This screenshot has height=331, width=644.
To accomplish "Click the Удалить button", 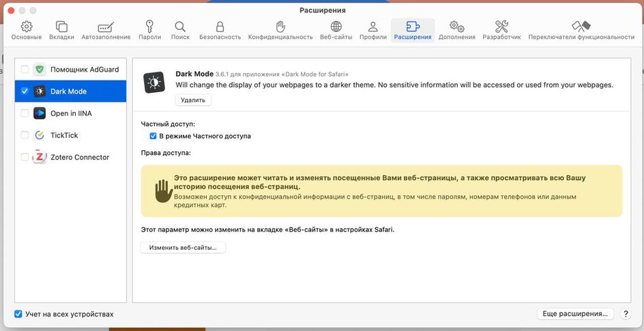I will (x=193, y=100).
